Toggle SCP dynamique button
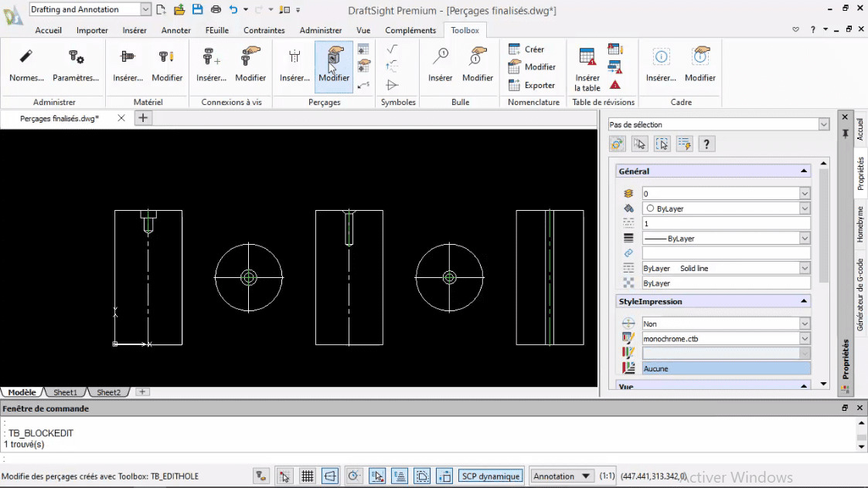 [491, 476]
